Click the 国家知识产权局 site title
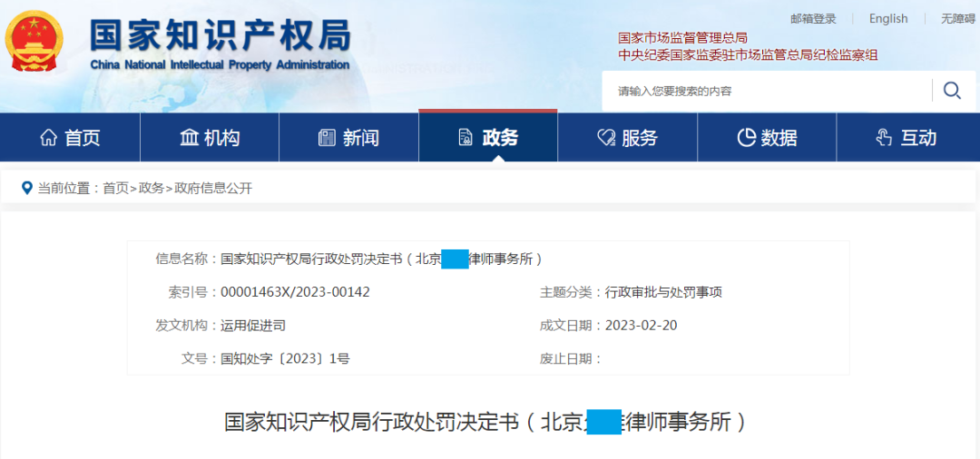Screen dimensions: 980x459 [x=220, y=35]
